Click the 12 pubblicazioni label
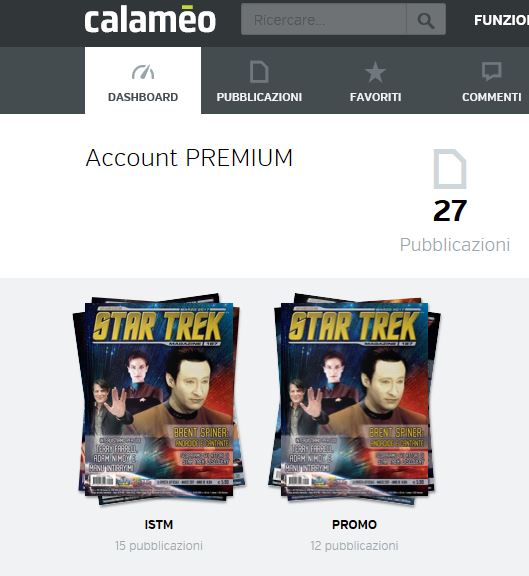This screenshot has height=576, width=529. click(355, 546)
